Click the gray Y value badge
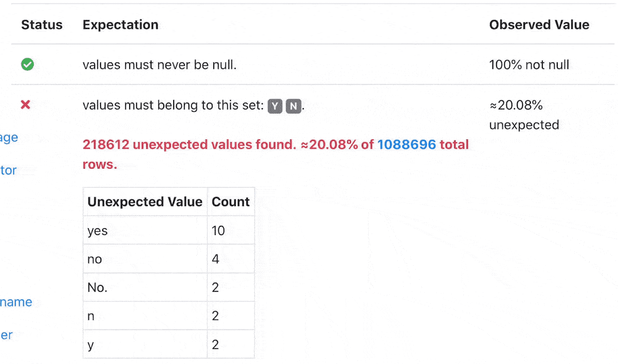The image size is (618, 364). (275, 106)
